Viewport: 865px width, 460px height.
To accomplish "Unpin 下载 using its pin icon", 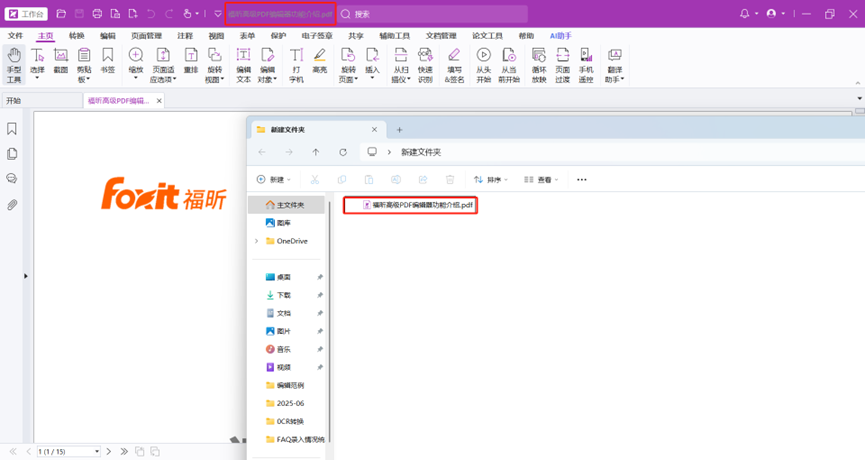I will [320, 296].
